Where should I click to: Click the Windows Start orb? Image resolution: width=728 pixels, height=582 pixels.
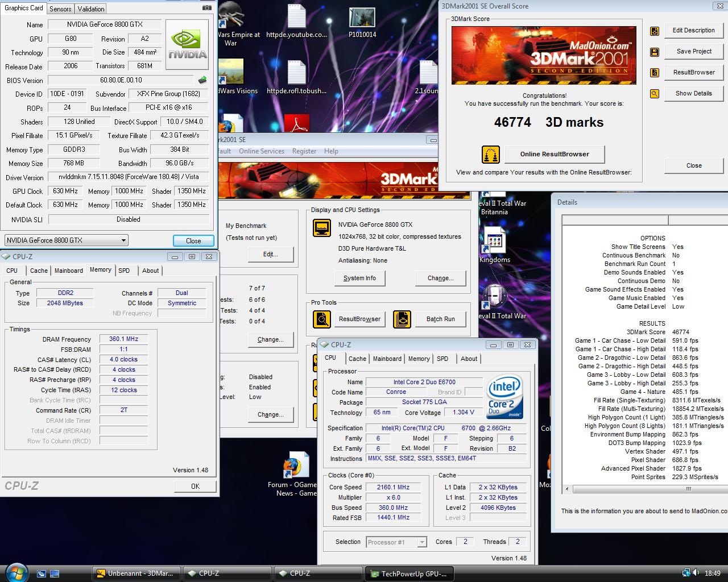tap(15, 573)
